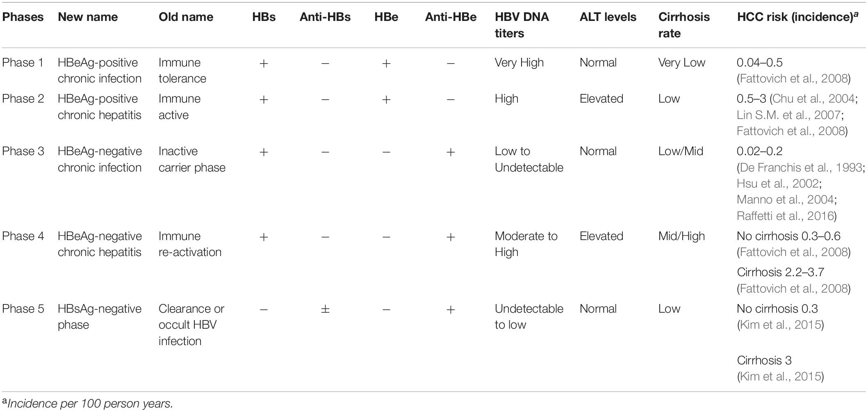This screenshot has height=412, width=868.
Task: Select the HBsAg-negative phase cell
Action: [x=100, y=317]
